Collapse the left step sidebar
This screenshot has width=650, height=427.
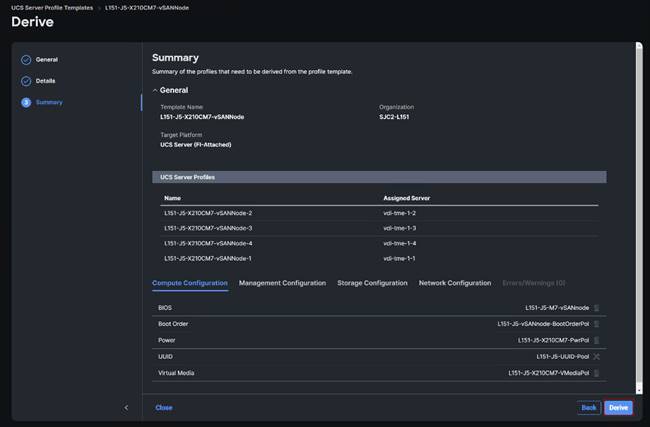[x=126, y=408]
